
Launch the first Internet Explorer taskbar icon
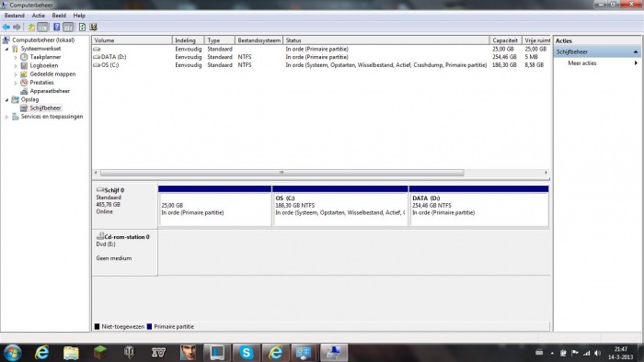pos(42,353)
